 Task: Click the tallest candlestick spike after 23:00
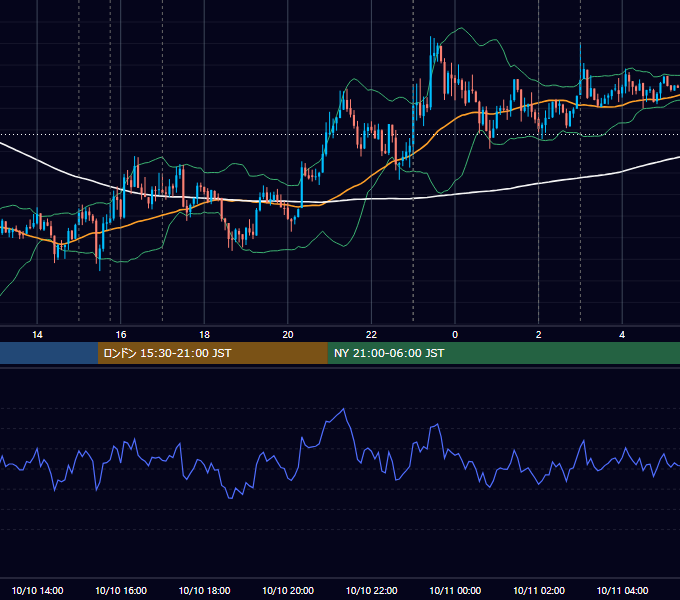tap(431, 72)
